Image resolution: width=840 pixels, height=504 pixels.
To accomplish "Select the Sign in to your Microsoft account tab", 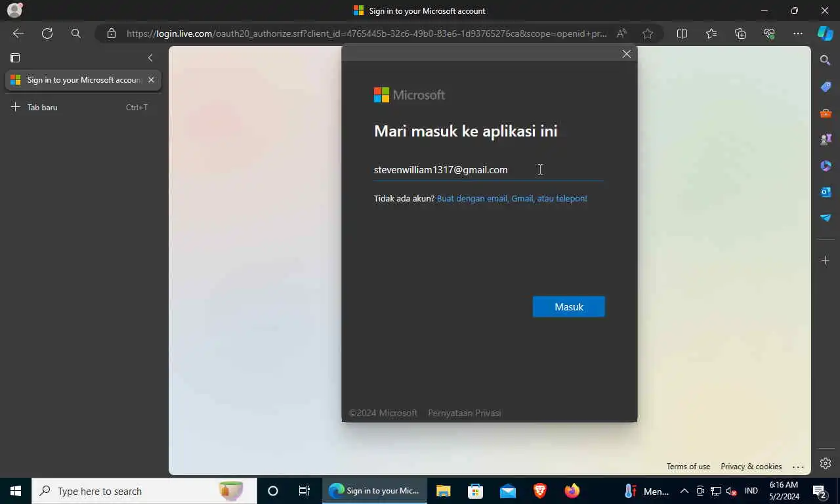I will [83, 80].
